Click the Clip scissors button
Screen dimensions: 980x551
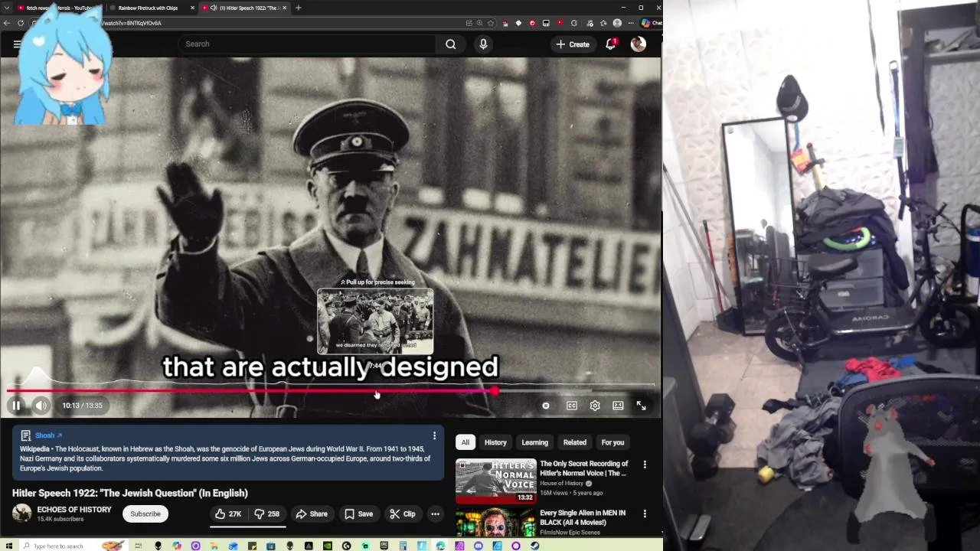[x=402, y=514]
